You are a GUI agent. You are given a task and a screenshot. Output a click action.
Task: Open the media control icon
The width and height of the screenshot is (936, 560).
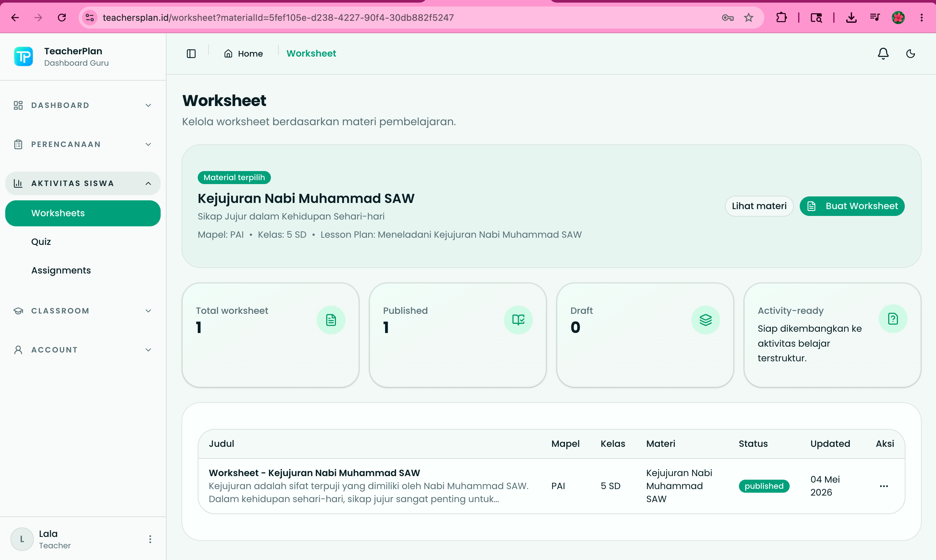875,17
